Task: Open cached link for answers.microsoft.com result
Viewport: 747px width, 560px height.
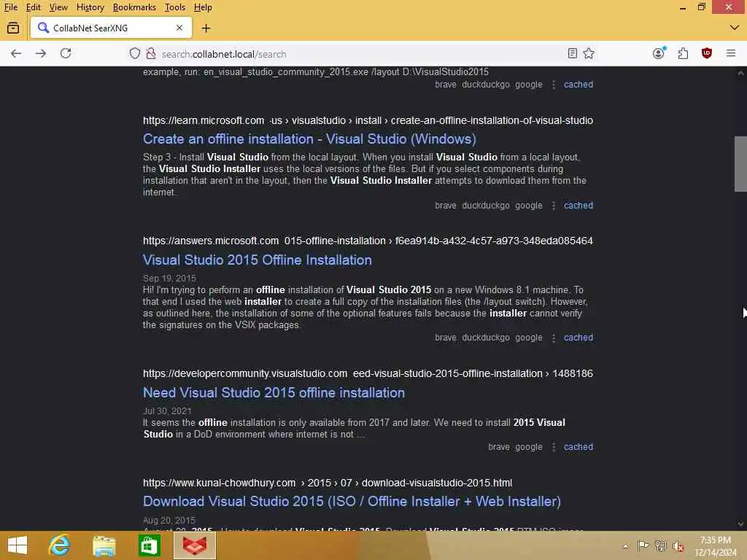Action: (x=578, y=337)
